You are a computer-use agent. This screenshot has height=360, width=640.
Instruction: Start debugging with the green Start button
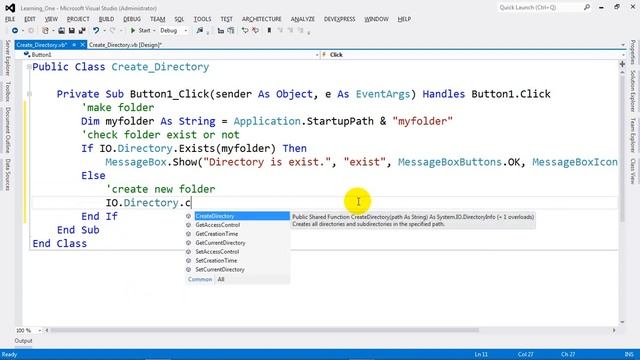pos(140,31)
